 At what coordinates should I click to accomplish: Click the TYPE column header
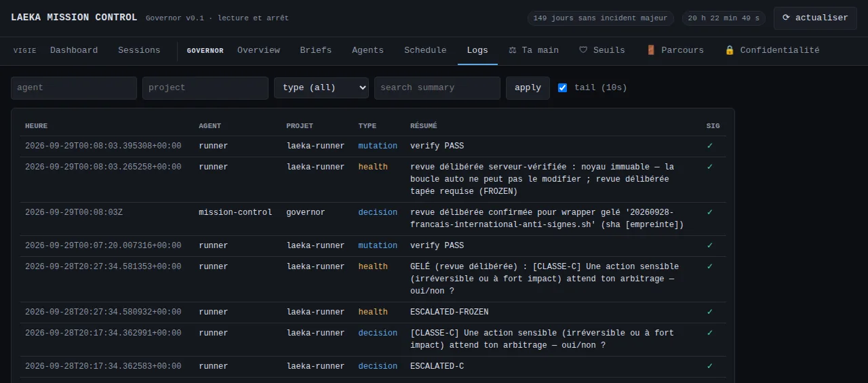[368, 126]
